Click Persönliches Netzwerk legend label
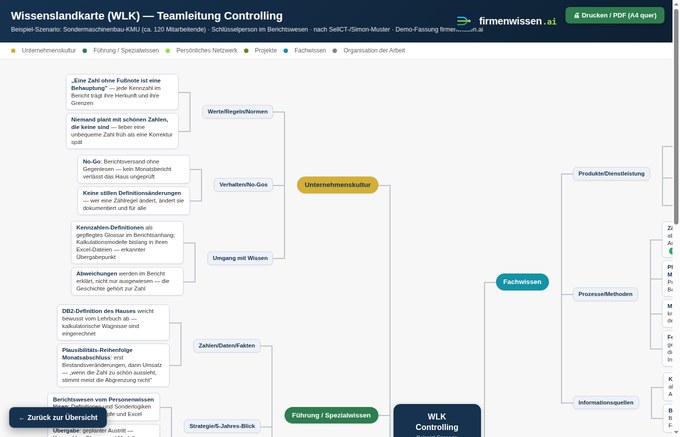The height and width of the screenshot is (437, 680). coord(206,51)
